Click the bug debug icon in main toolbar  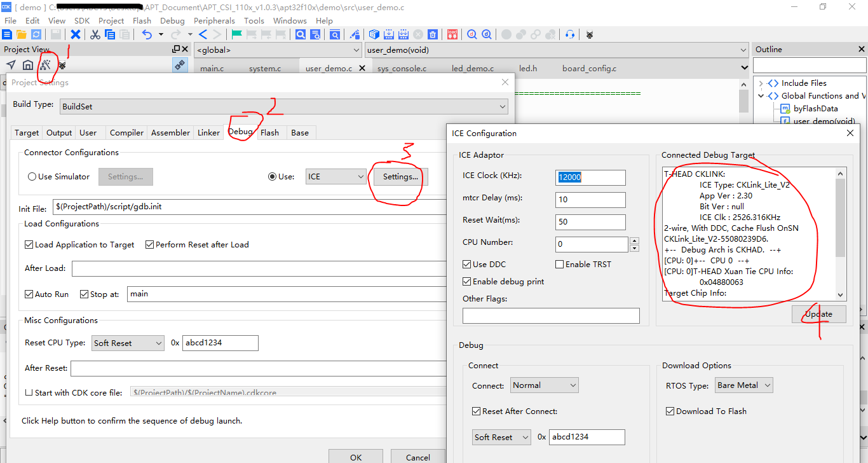pos(590,34)
